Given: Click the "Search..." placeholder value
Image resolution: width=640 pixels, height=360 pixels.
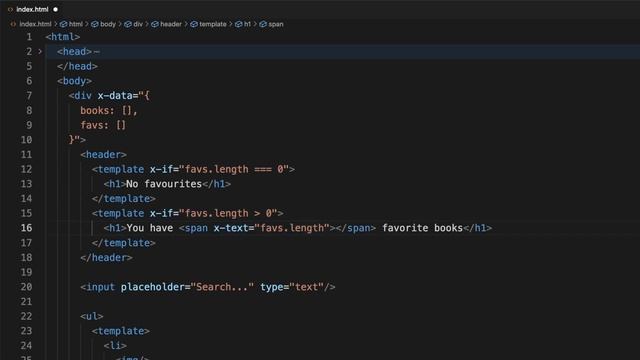Looking at the screenshot, I should pos(222,287).
